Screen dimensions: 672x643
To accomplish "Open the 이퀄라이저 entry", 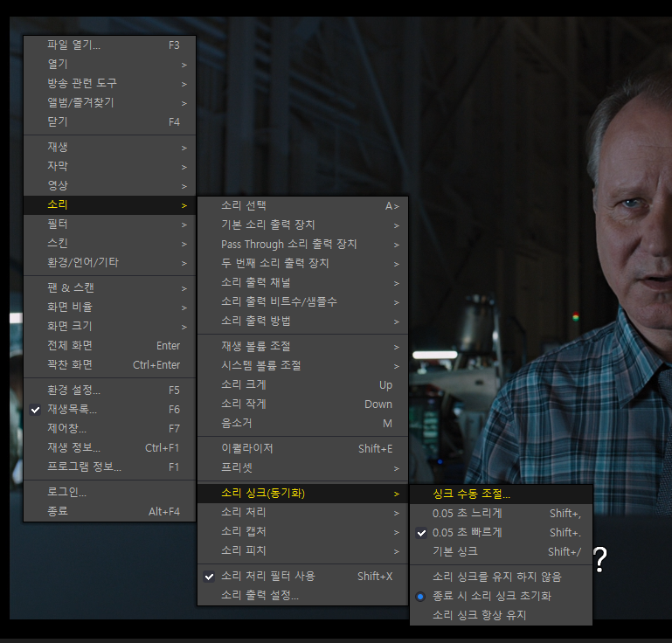I will 302,448.
